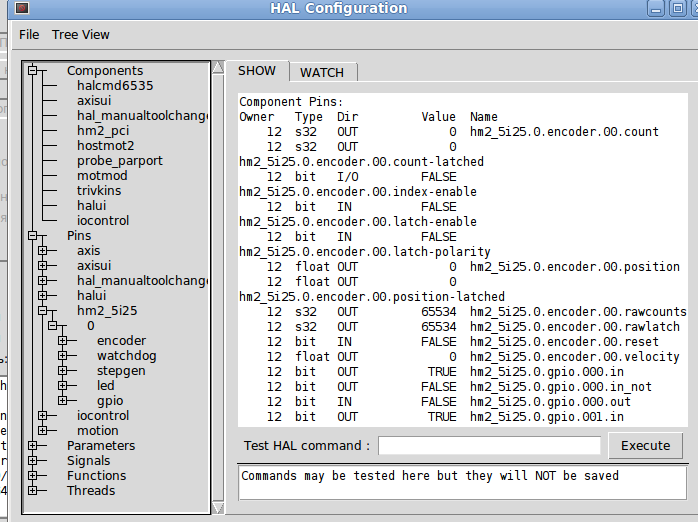Expand the Threads tree node
The image size is (698, 522).
pyautogui.click(x=32, y=490)
